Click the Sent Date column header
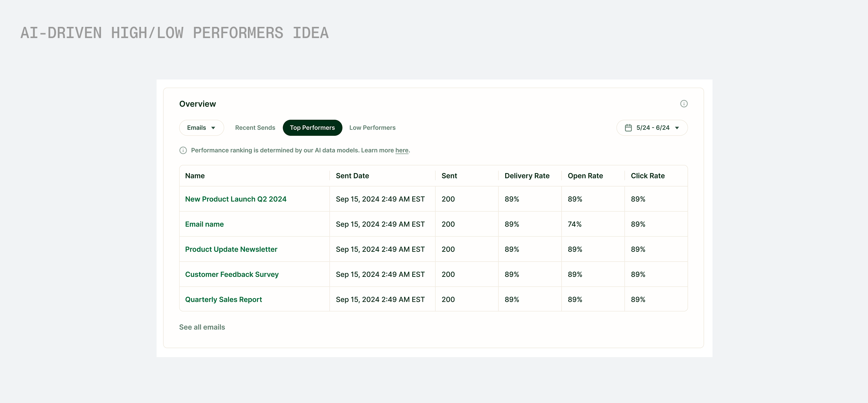Image resolution: width=868 pixels, height=403 pixels. click(x=352, y=176)
